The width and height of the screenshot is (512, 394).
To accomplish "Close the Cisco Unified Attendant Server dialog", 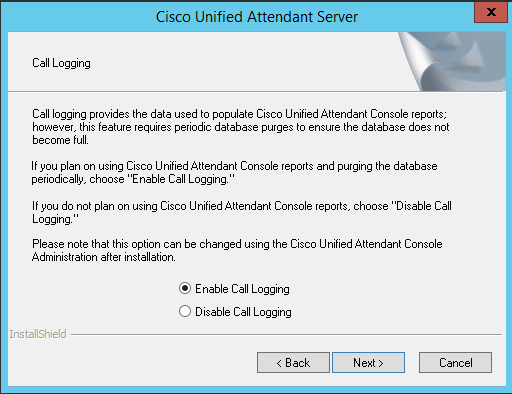I will coord(491,12).
